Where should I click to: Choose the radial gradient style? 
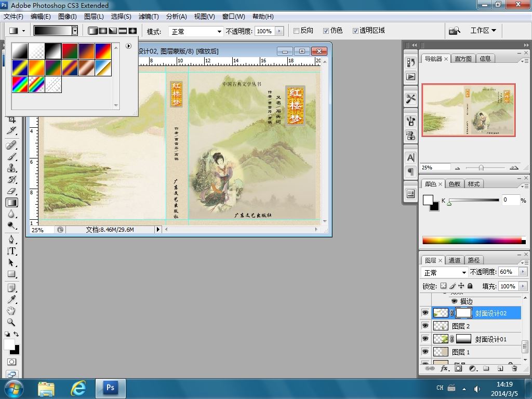click(103, 31)
